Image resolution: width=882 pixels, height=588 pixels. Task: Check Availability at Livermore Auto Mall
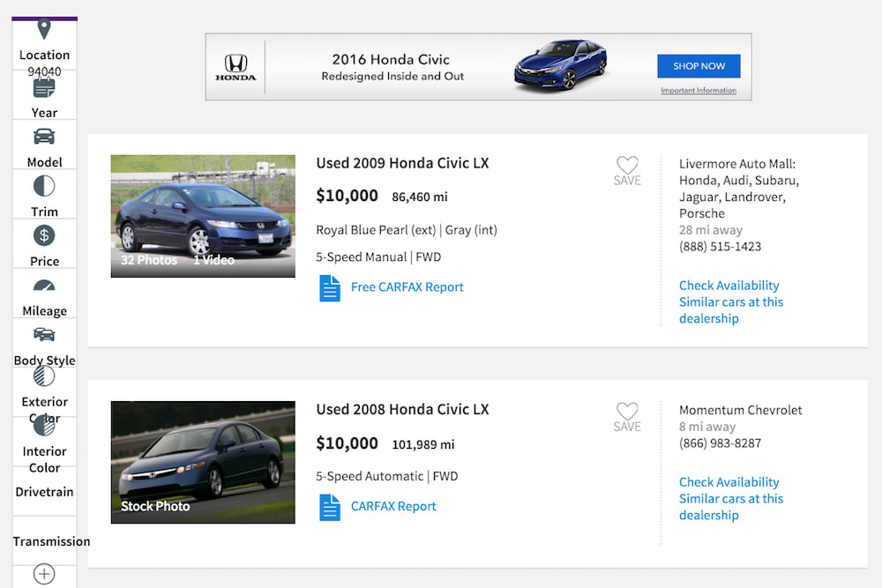[729, 286]
